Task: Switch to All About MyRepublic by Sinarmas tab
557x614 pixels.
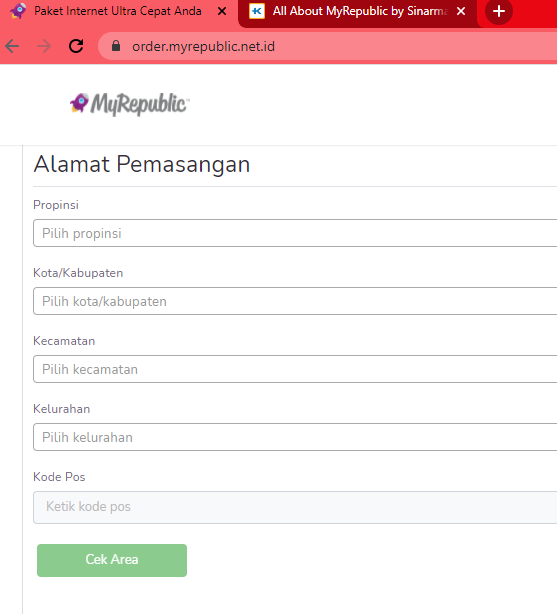Action: click(x=358, y=11)
